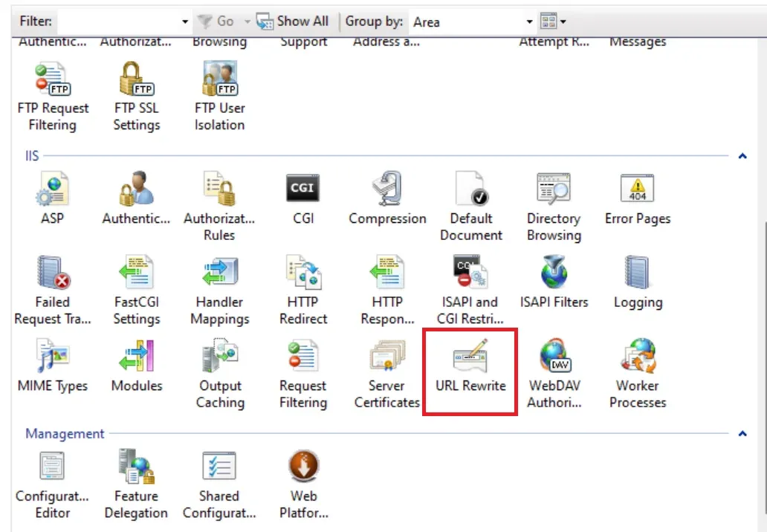767x532 pixels.
Task: Open Handler Mappings feature
Action: pyautogui.click(x=220, y=290)
